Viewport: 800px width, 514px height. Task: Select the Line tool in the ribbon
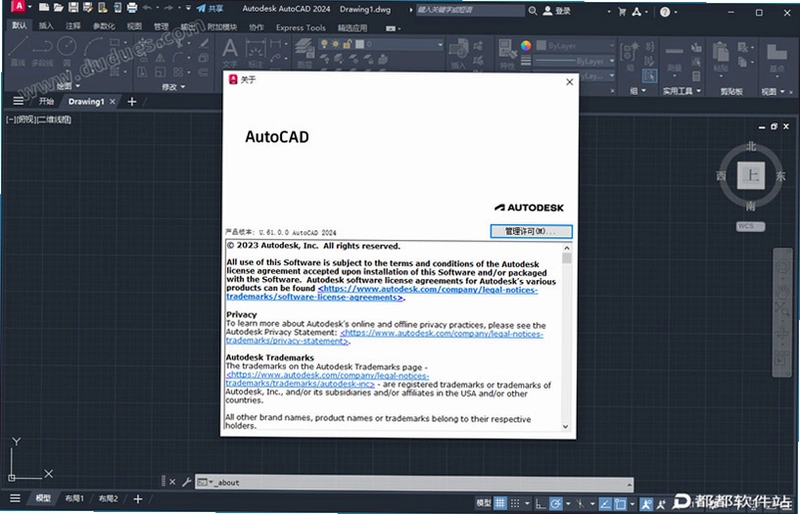click(18, 51)
